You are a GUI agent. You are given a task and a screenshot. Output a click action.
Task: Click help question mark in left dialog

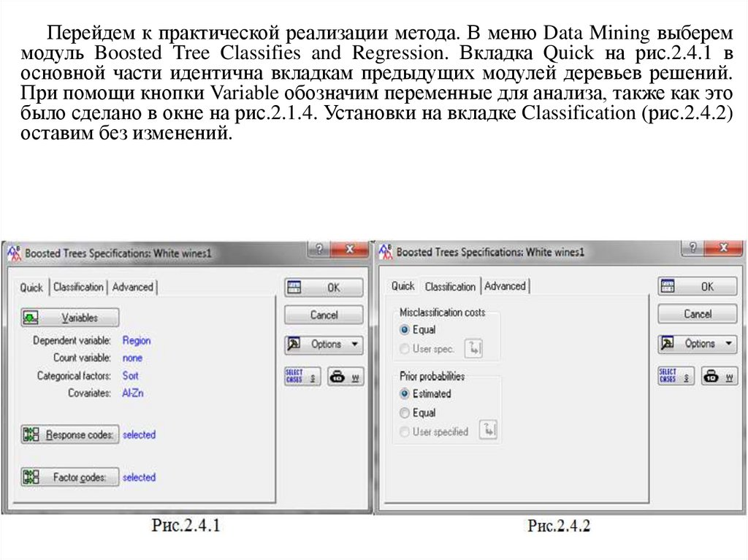[x=318, y=249]
